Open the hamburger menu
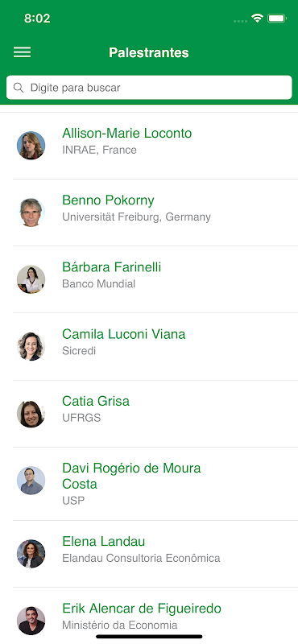 23,52
